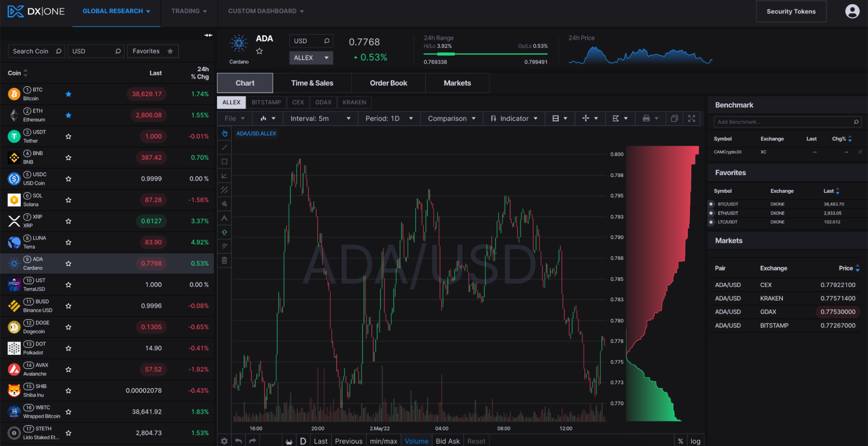The width and height of the screenshot is (868, 446).
Task: Select the LUNA Terra row
Action: [x=107, y=242]
